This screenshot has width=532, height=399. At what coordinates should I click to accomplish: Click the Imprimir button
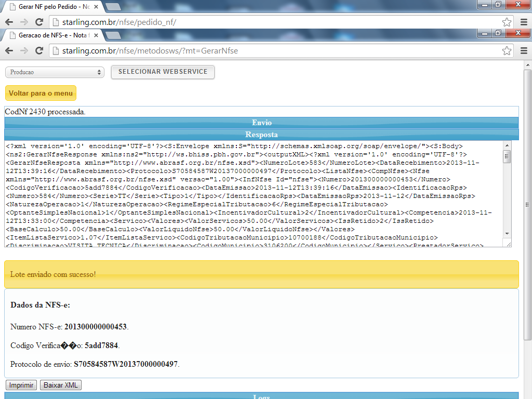tap(21, 385)
